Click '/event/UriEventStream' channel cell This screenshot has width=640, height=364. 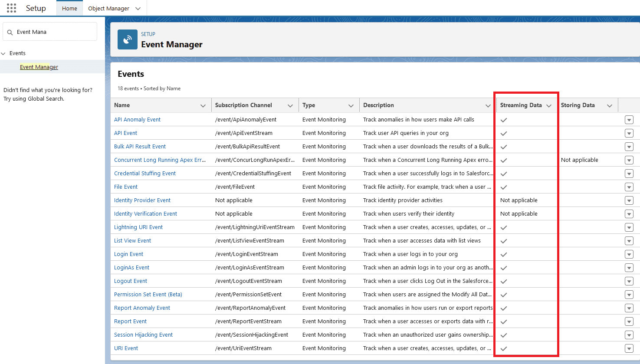click(243, 348)
